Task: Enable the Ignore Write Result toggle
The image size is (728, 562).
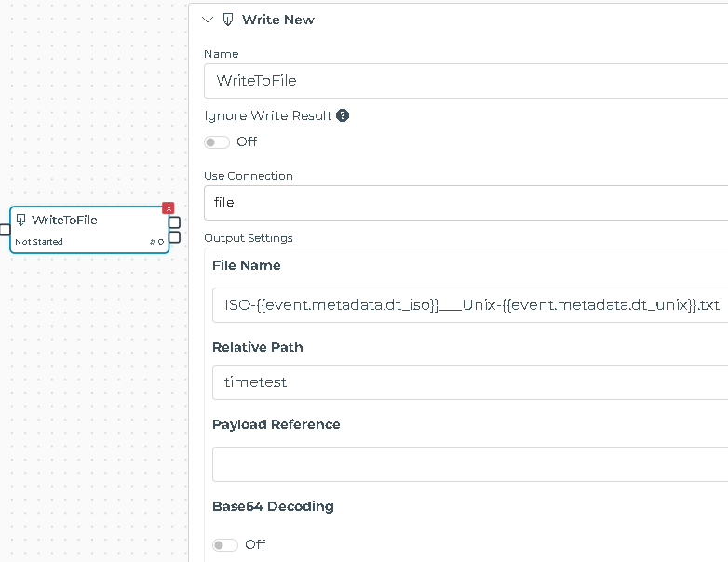Action: pos(217,142)
